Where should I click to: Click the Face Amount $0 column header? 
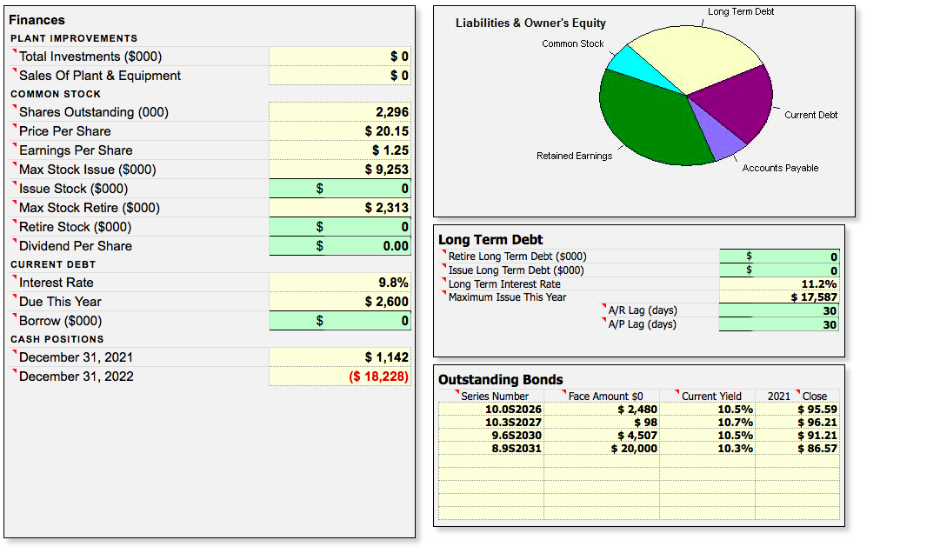(x=605, y=397)
